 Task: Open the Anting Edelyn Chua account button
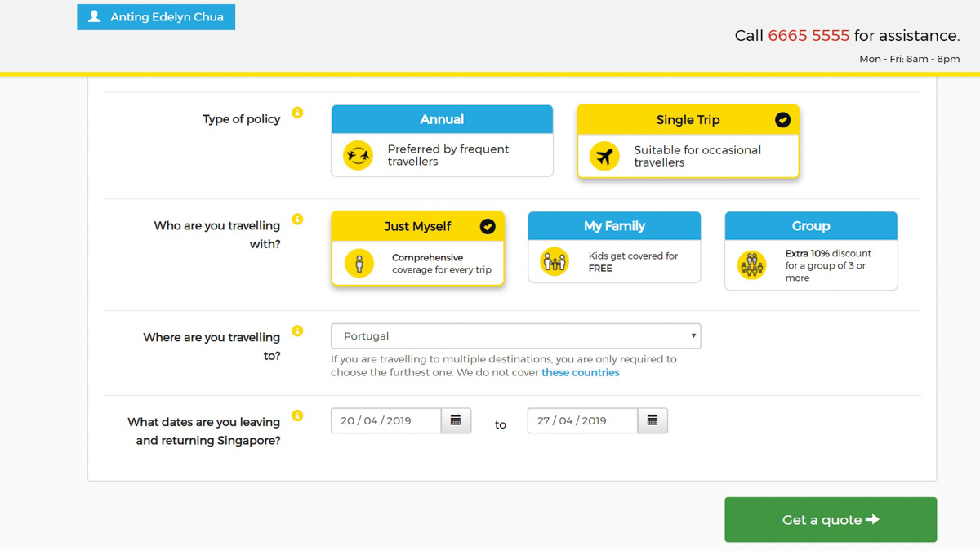156,16
